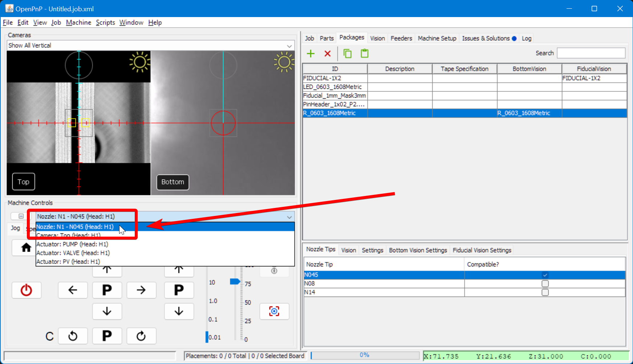The width and height of the screenshot is (633, 364).
Task: Uncheck the Compatible checkbox for N045
Action: (x=545, y=275)
